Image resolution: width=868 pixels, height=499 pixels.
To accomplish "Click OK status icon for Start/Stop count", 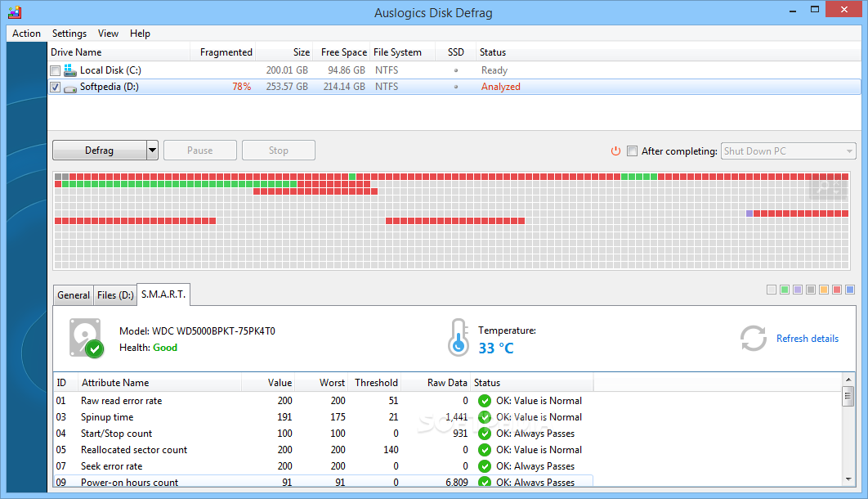I will 485,434.
